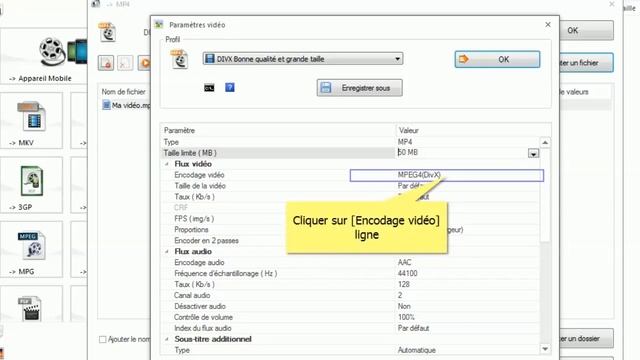Click the red lock icon in MP4 window toolbar
The image size is (640, 360).
tap(106, 63)
